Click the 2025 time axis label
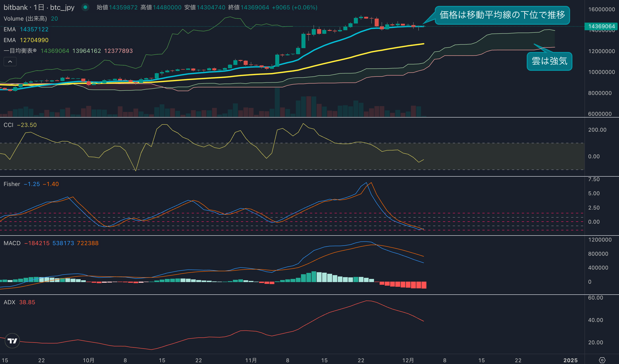 (x=570, y=360)
